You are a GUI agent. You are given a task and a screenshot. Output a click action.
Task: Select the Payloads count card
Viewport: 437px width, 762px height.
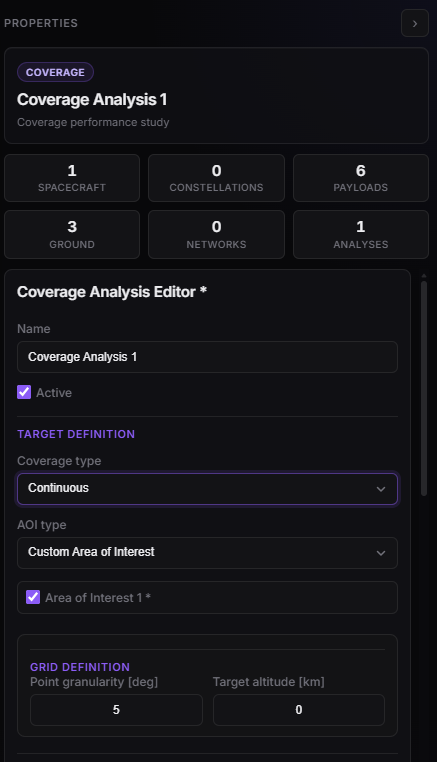pos(361,178)
